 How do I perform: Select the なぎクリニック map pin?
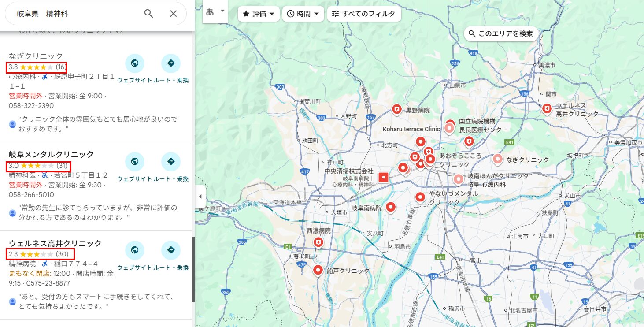coord(498,159)
